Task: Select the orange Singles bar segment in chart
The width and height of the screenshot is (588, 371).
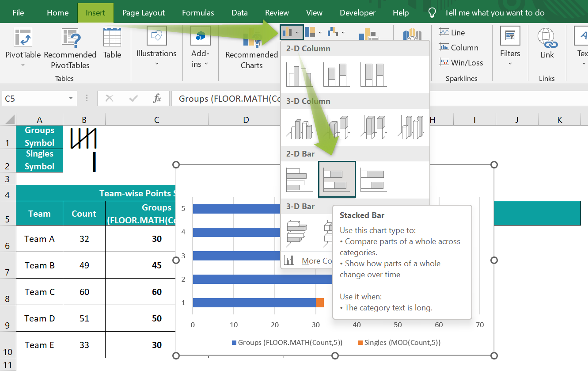Action: (x=320, y=302)
